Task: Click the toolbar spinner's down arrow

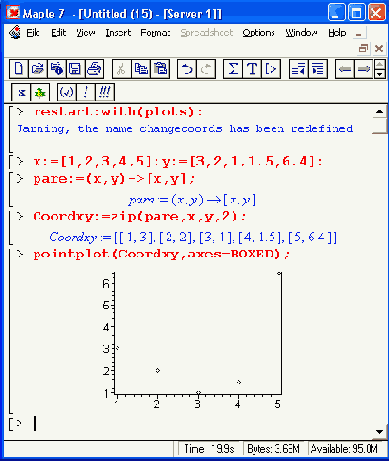Action: click(380, 74)
